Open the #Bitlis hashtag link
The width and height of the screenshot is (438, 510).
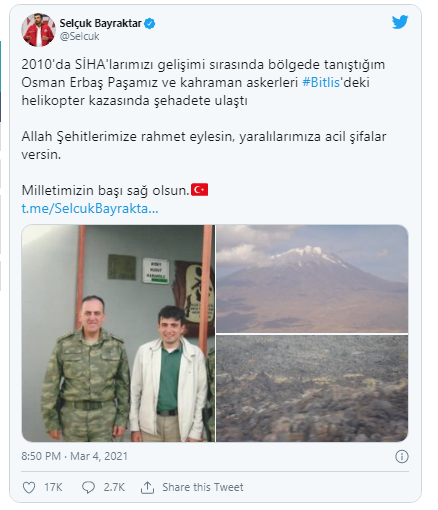(321, 82)
